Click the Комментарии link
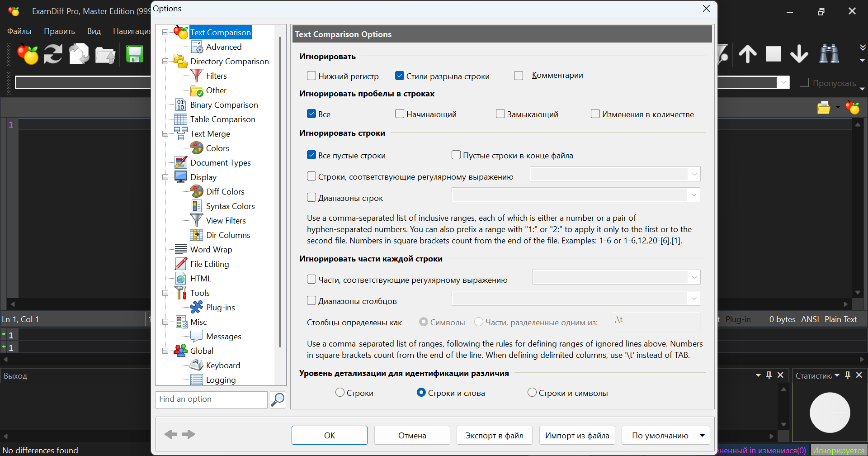The width and height of the screenshot is (868, 456). [557, 75]
